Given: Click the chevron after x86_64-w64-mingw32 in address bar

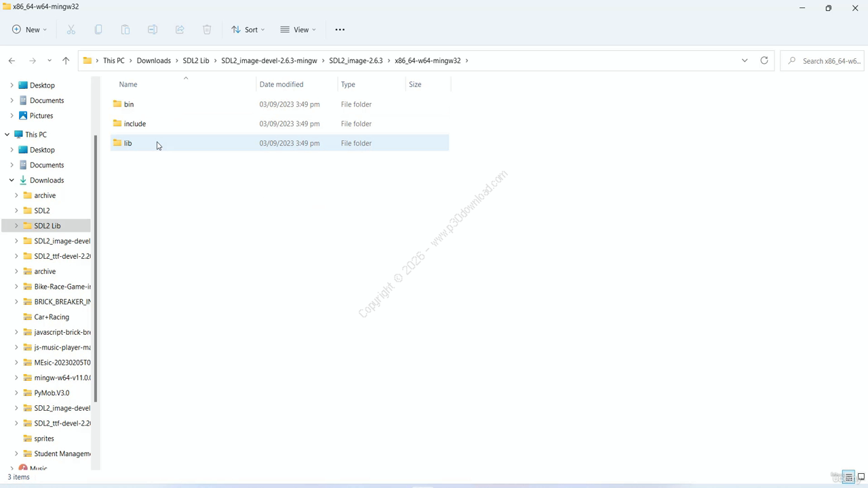Looking at the screenshot, I should pos(467,60).
